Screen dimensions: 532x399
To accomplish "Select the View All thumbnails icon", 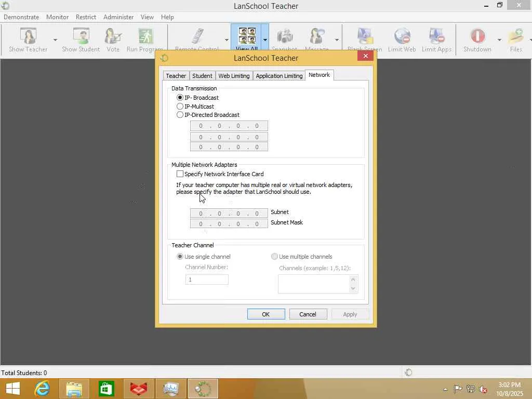I will 247,36.
